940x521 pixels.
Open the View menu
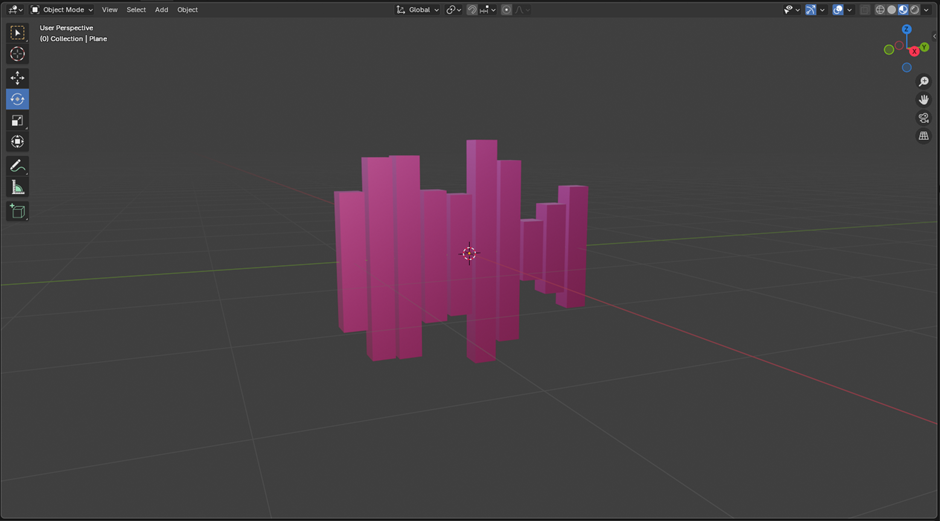(x=109, y=10)
